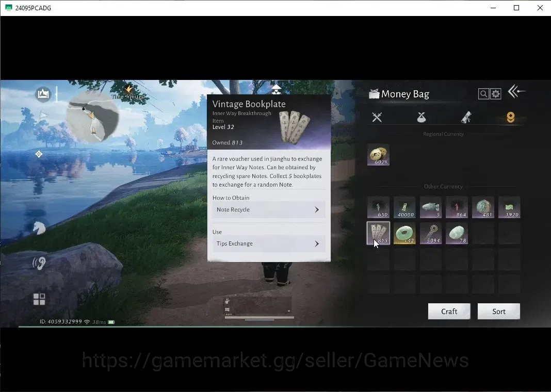Click the Level 32 text

(x=223, y=127)
